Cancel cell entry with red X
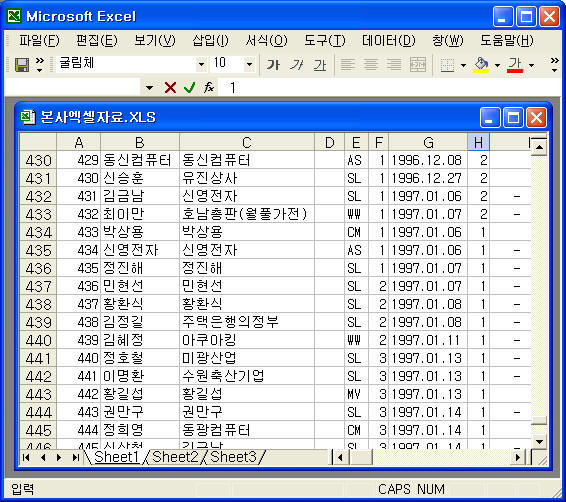The height and width of the screenshot is (502, 566). [170, 87]
